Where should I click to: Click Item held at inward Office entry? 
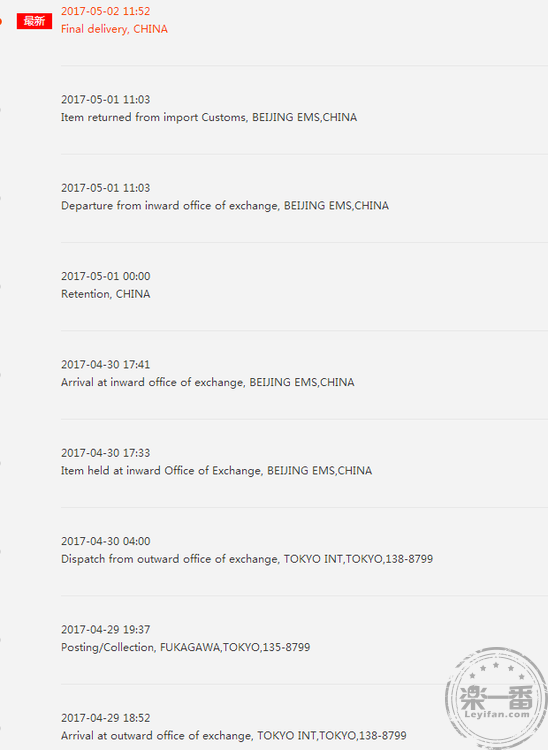pos(216,471)
